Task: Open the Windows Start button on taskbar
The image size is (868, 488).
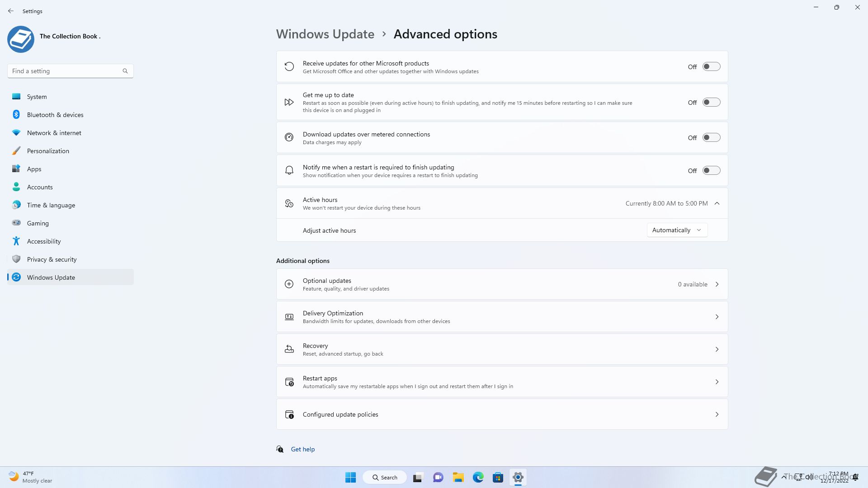Action: coord(350,477)
